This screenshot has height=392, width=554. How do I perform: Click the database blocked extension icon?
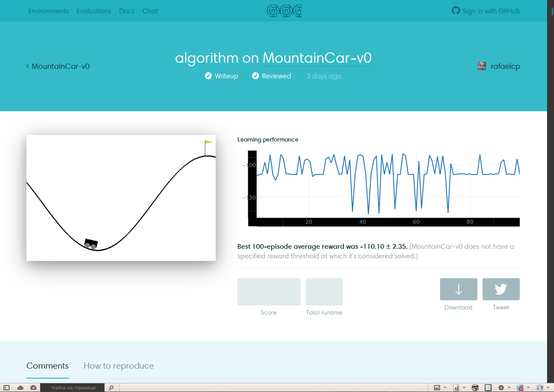pos(520,388)
